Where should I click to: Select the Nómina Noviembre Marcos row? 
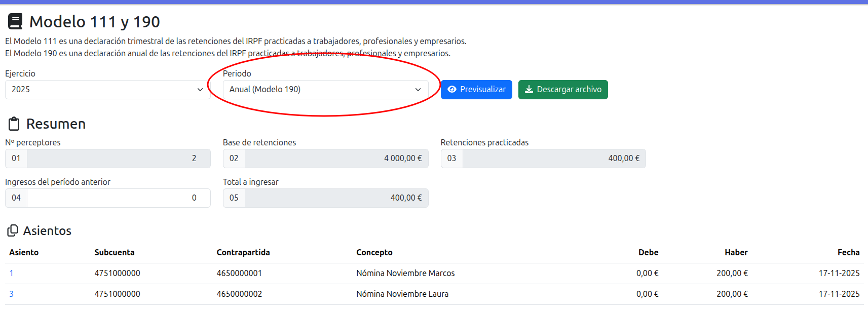point(405,274)
